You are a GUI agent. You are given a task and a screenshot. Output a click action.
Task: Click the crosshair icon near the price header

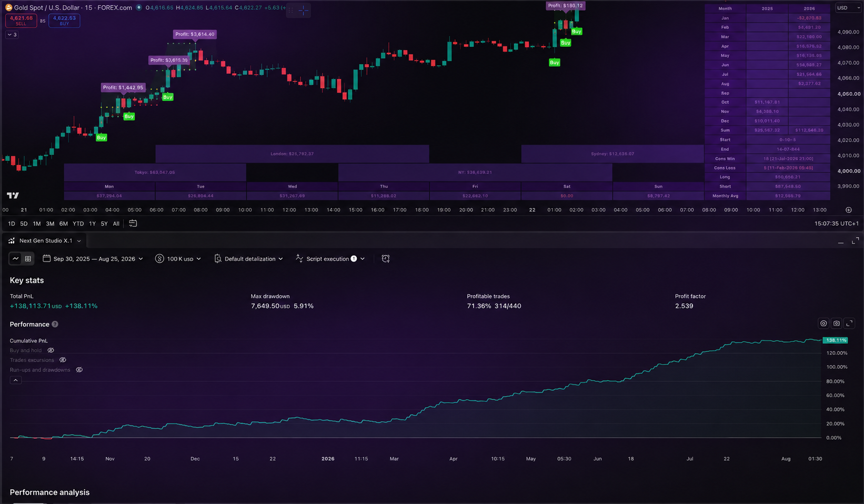pos(304,10)
